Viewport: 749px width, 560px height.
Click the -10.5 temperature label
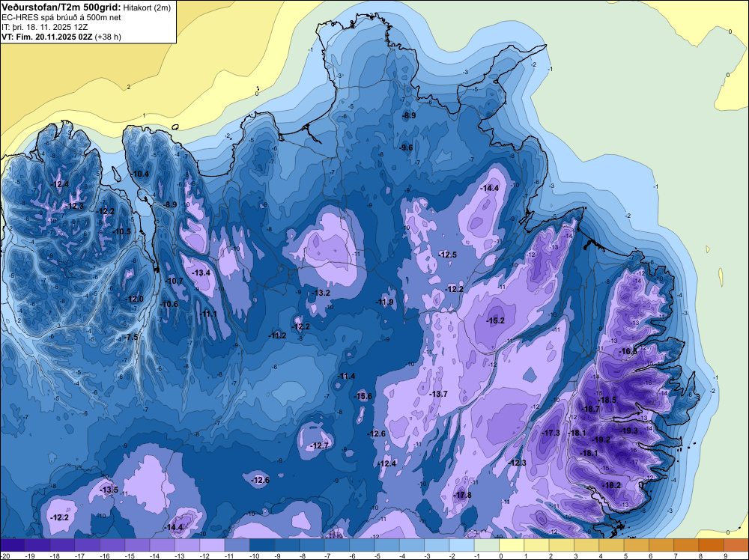coord(122,231)
